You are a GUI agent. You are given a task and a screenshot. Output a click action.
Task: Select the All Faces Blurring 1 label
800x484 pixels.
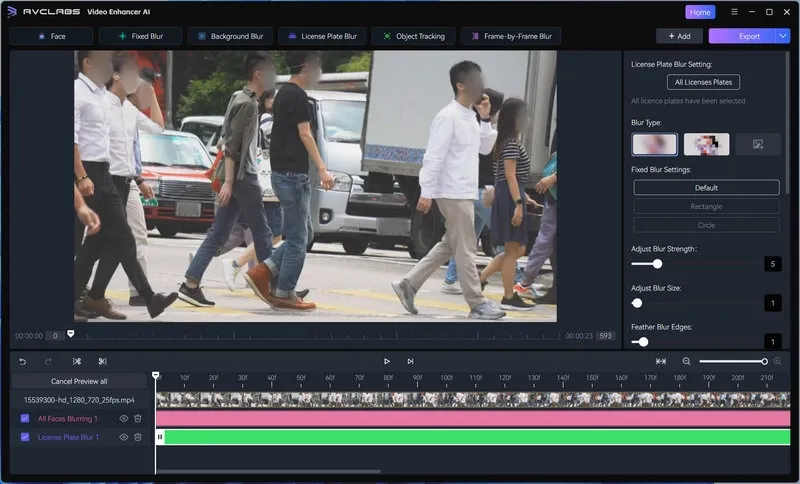[x=68, y=419]
